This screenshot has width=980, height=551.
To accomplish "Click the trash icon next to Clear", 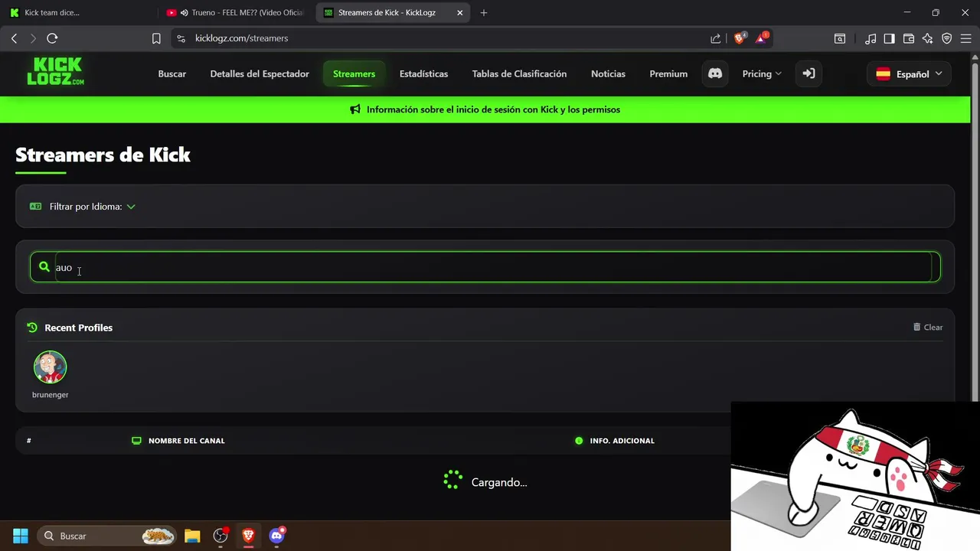I will coord(916,327).
